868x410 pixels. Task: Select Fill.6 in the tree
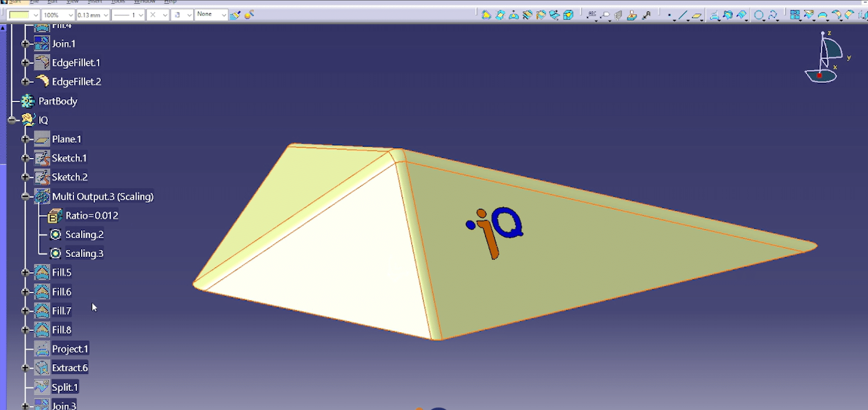coord(61,292)
